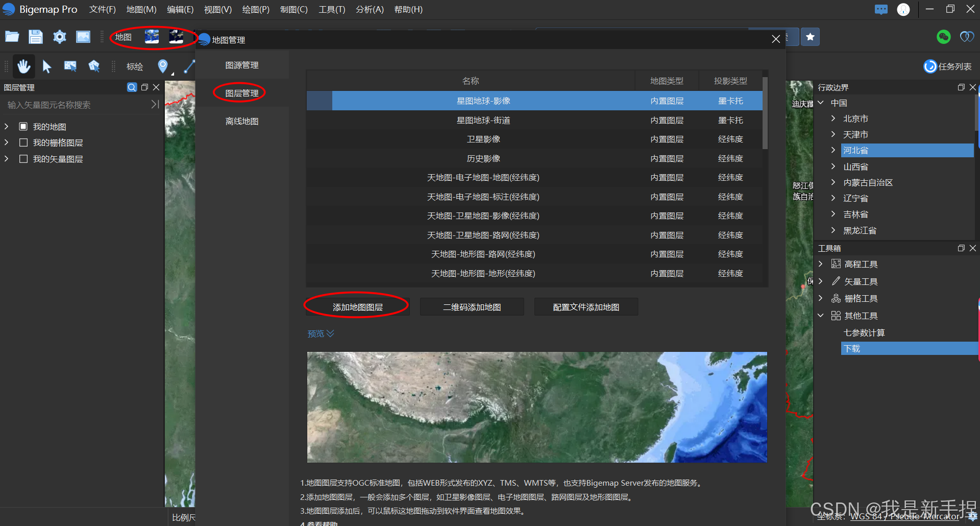
Task: Click the 名称 column header
Action: (x=471, y=81)
